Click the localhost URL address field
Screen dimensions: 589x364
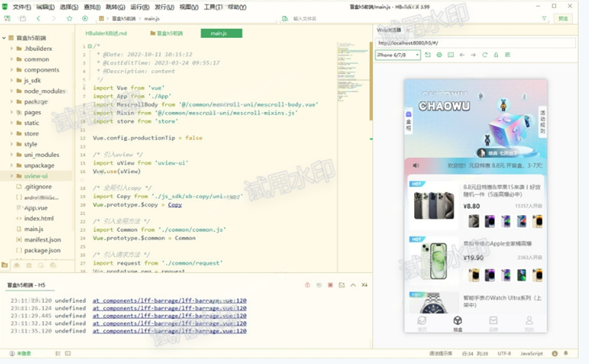[x=474, y=43]
